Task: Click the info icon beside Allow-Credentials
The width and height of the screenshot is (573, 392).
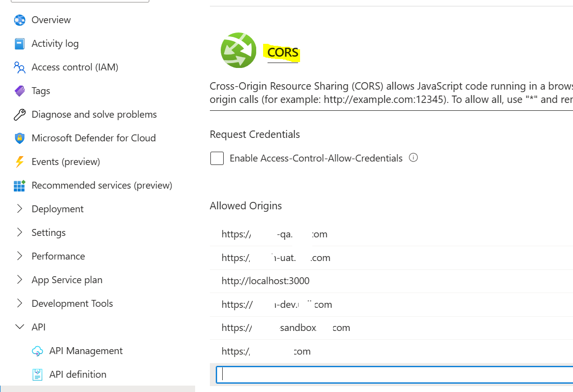Action: (x=414, y=158)
